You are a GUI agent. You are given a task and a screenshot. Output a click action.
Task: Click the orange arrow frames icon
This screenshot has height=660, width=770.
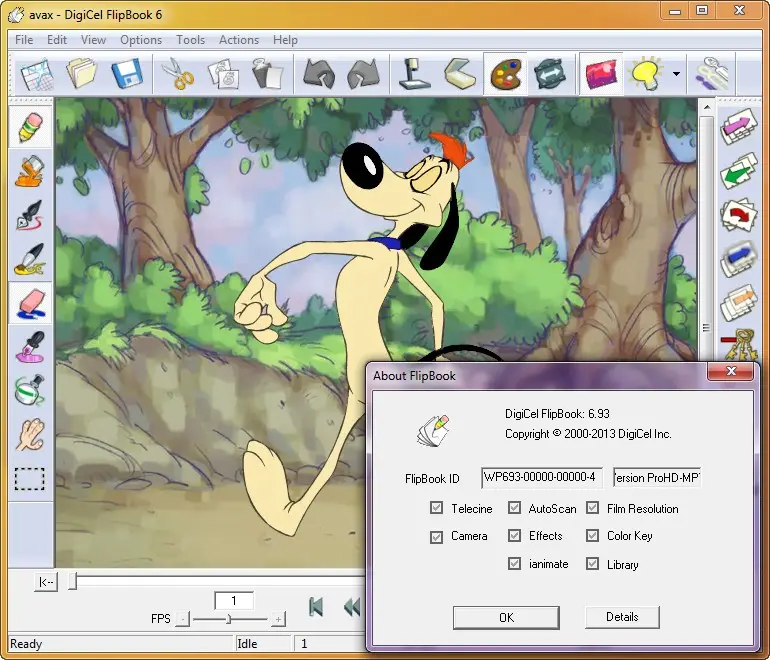coord(738,302)
